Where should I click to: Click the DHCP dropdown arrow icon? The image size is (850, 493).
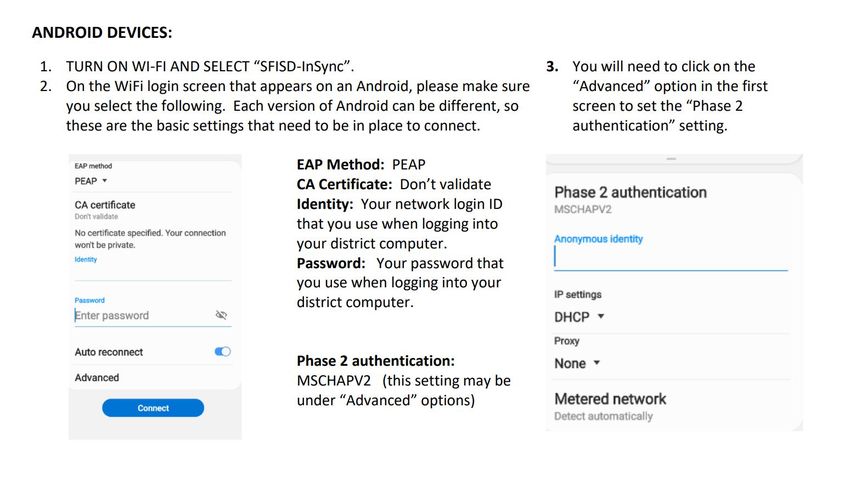601,316
